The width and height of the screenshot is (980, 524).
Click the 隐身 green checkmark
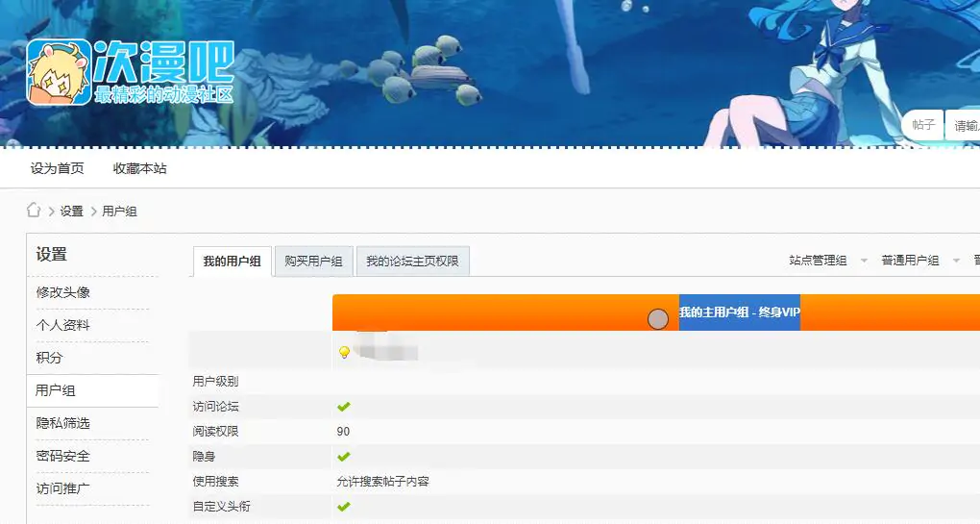coord(343,457)
